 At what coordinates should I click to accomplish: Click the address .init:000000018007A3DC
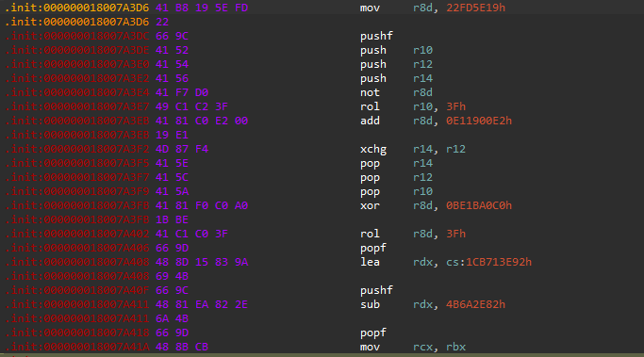click(x=77, y=36)
